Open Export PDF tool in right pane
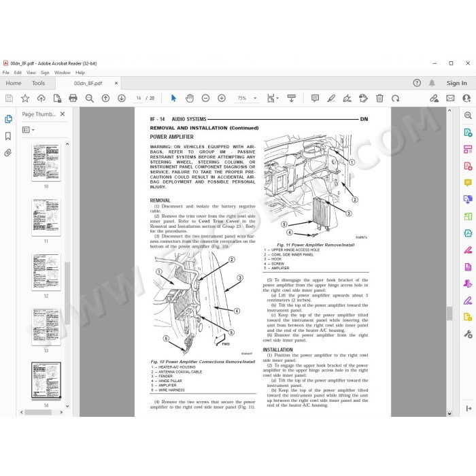Viewport: 476px width, 476px height. [468, 133]
